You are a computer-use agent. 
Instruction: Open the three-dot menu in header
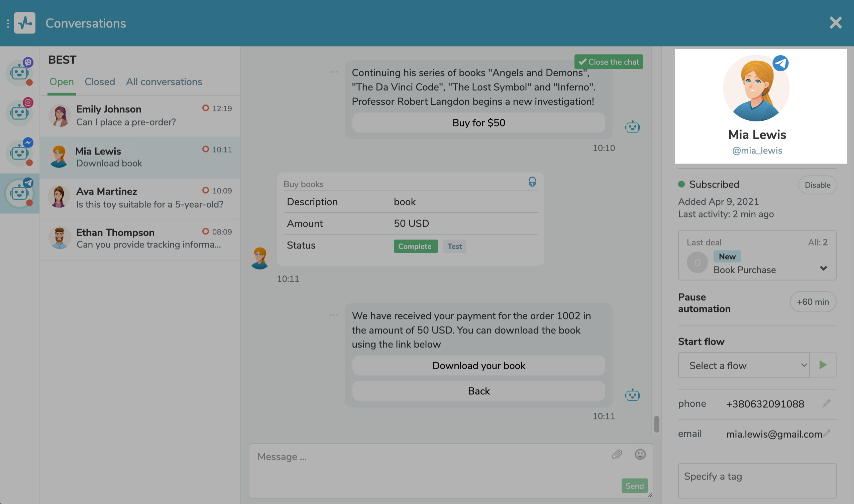(x=8, y=23)
